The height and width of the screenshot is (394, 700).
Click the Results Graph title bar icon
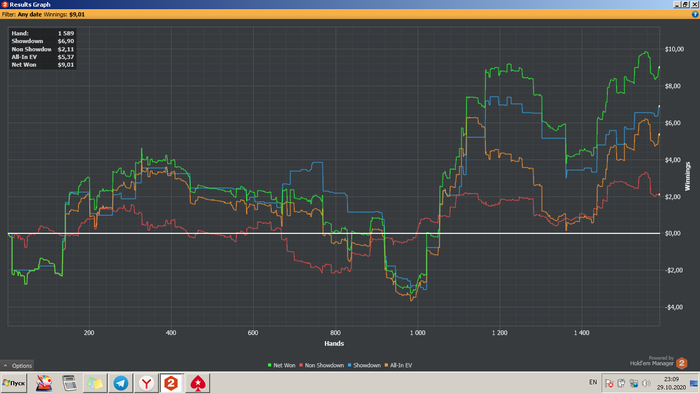pyautogui.click(x=4, y=4)
